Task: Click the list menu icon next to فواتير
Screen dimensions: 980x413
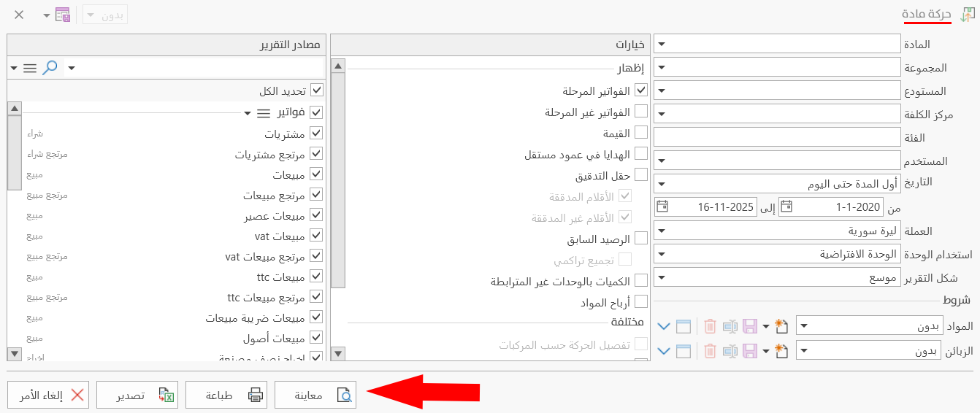Action: pos(263,113)
